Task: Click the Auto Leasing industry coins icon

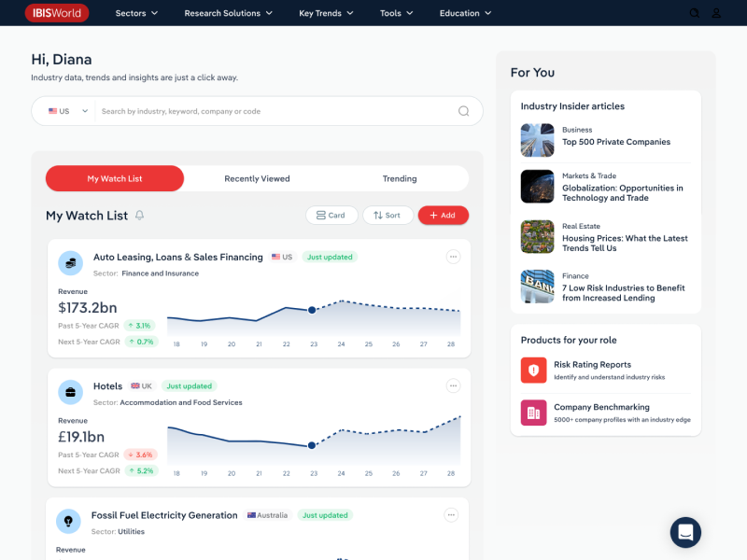Action: coord(70,263)
